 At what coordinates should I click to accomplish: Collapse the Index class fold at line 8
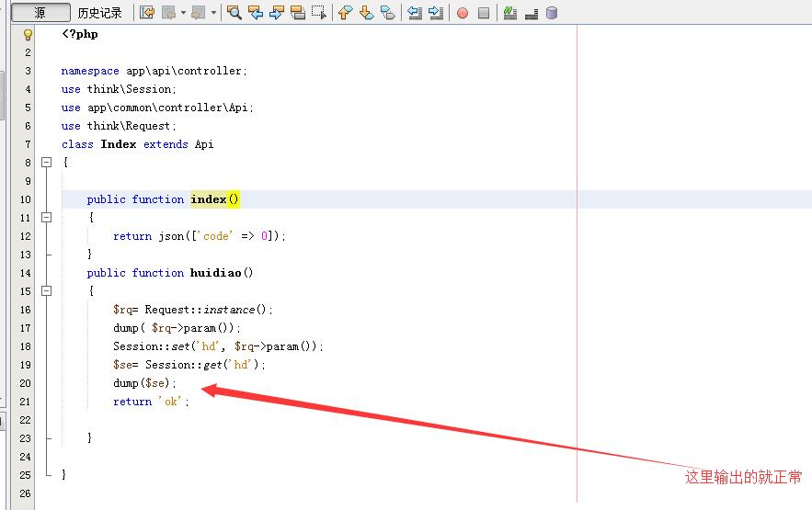(x=46, y=162)
